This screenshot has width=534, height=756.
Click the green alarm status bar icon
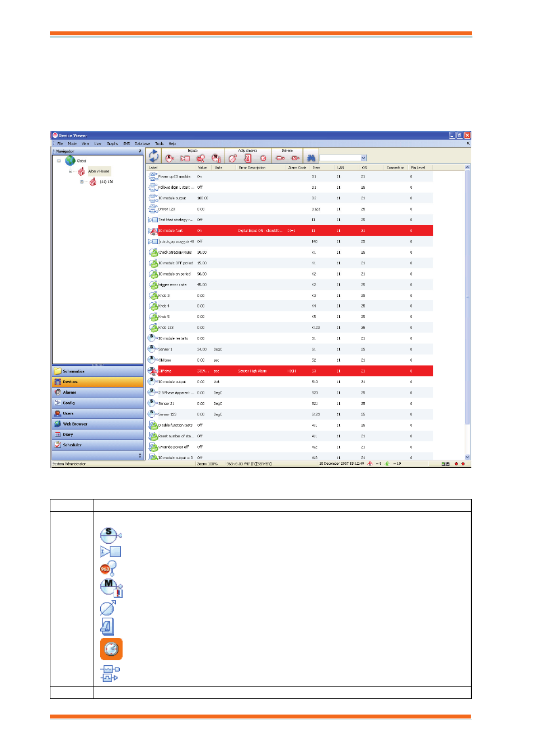coord(387,464)
